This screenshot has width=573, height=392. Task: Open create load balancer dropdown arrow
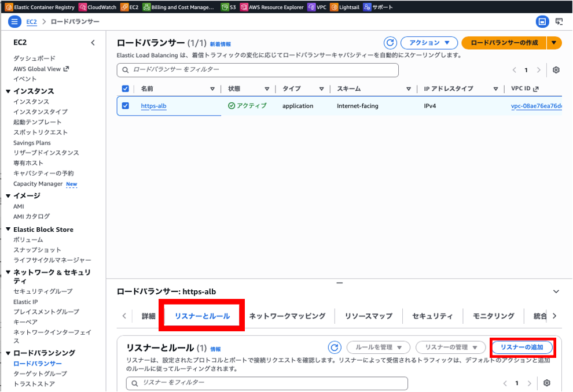click(x=554, y=43)
